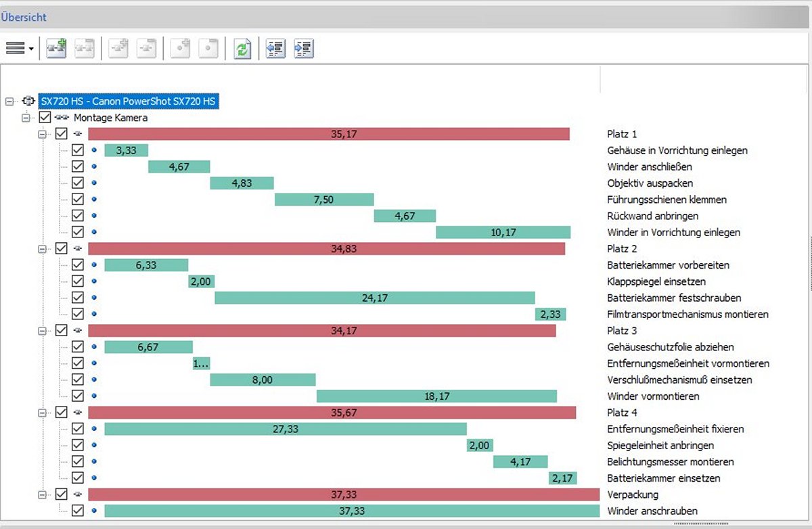Click the greyed-out delete line toolbar icon

[84, 49]
